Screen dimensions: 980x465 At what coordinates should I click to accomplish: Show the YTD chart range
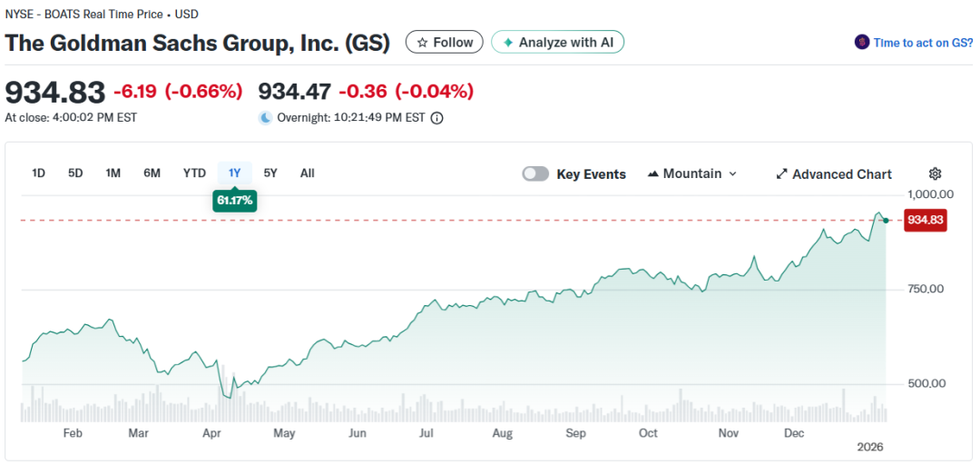(x=194, y=173)
